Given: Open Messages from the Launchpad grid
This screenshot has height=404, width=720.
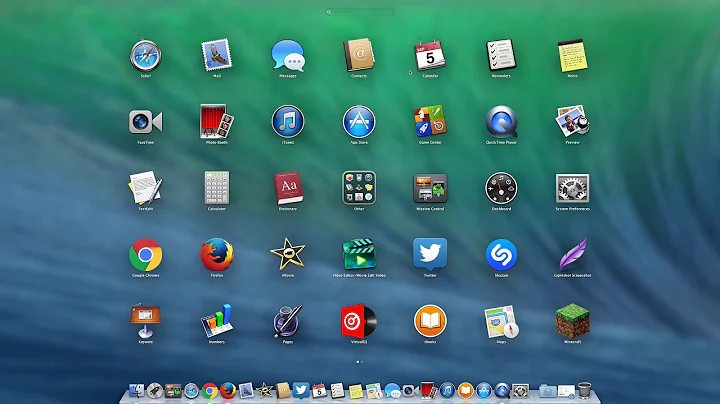Looking at the screenshot, I should pyautogui.click(x=288, y=56).
